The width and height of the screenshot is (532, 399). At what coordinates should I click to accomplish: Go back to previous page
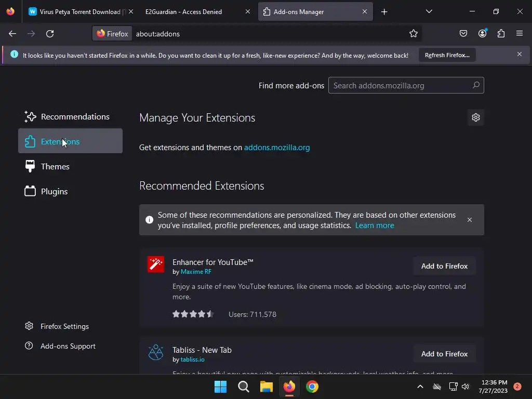(12, 34)
